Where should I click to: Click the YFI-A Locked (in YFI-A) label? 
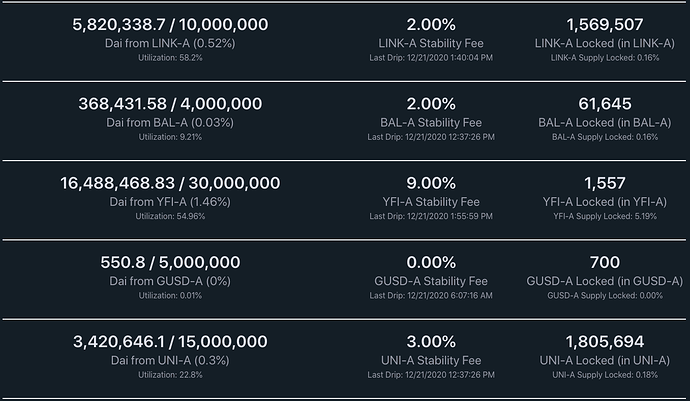pyautogui.click(x=604, y=200)
